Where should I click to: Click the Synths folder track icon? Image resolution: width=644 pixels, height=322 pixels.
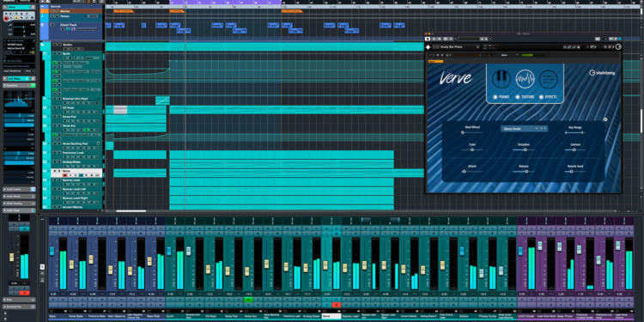click(x=43, y=45)
